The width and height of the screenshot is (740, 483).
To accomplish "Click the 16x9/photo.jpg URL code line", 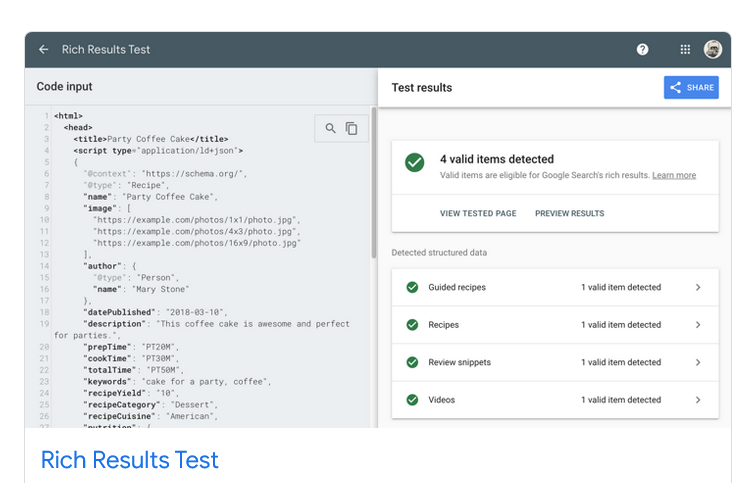I will (197, 243).
